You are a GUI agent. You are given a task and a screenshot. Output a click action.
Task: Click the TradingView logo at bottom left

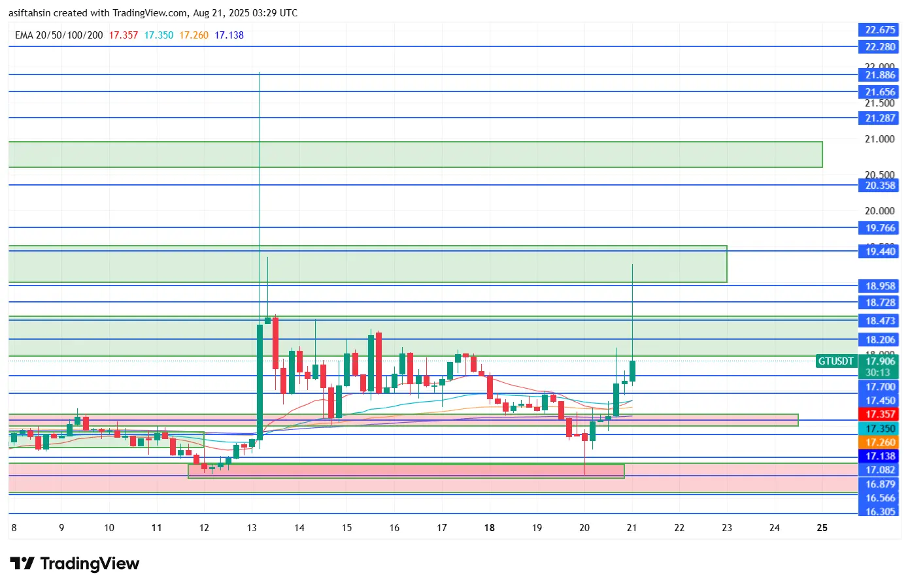75,563
